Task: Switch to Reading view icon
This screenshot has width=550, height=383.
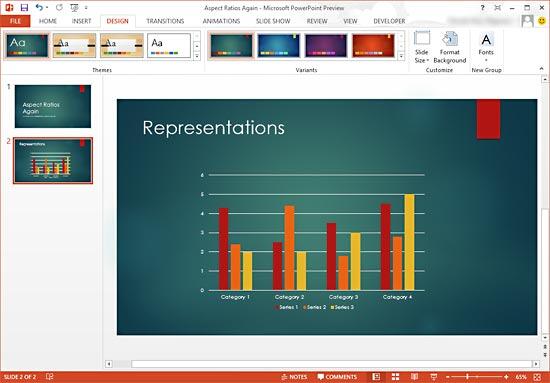Action: coord(414,377)
